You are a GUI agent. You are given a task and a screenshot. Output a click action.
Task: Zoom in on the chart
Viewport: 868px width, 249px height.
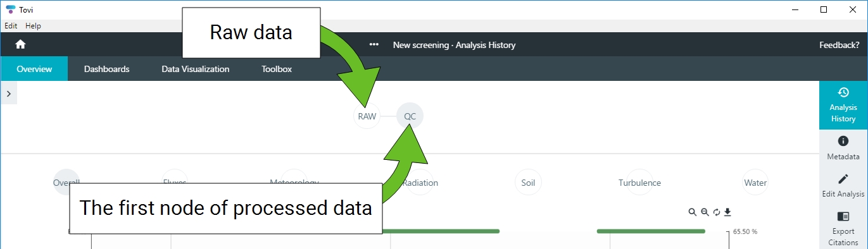coord(693,212)
